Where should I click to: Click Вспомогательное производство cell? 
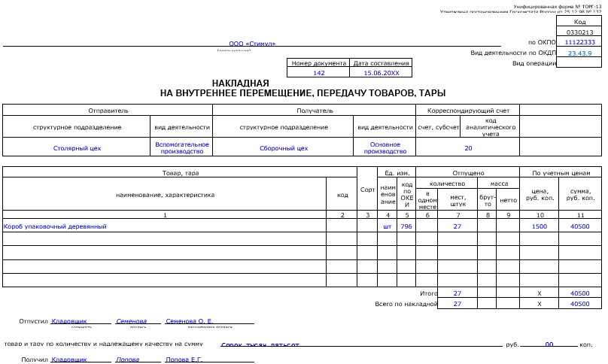pyautogui.click(x=182, y=147)
